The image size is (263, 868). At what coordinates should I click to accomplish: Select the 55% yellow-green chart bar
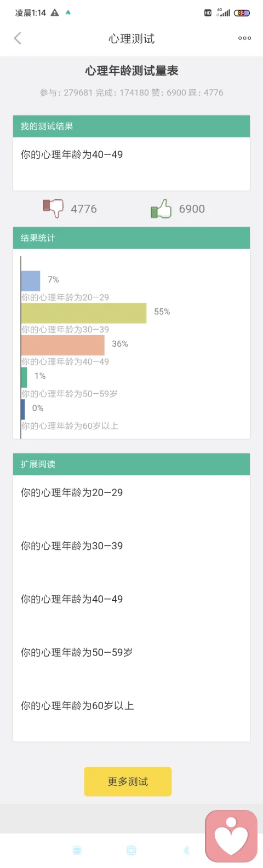(84, 313)
